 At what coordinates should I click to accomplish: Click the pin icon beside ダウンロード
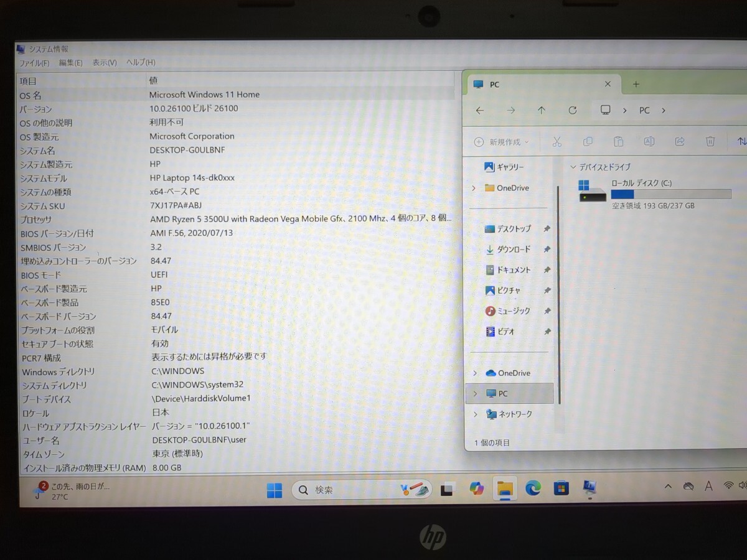[547, 250]
